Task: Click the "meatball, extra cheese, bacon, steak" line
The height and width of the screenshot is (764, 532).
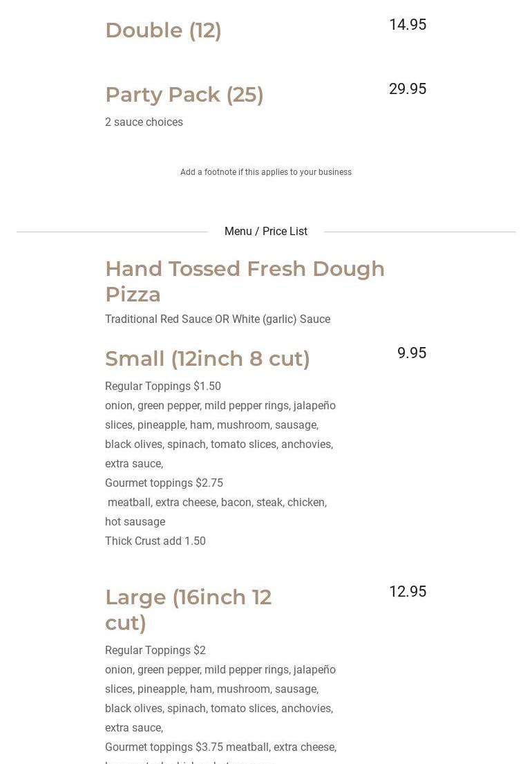Action: pyautogui.click(x=217, y=503)
